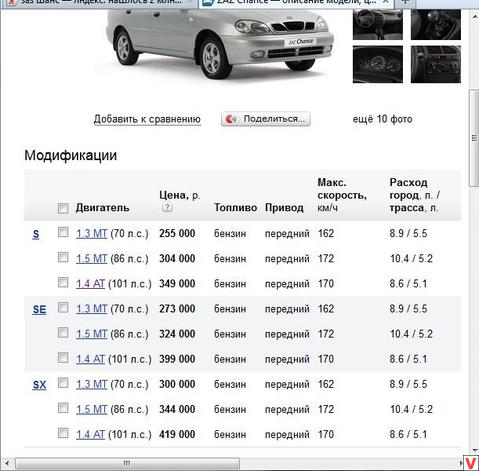Click the vertical scrollbar thumb
479x471 pixels.
click(474, 138)
